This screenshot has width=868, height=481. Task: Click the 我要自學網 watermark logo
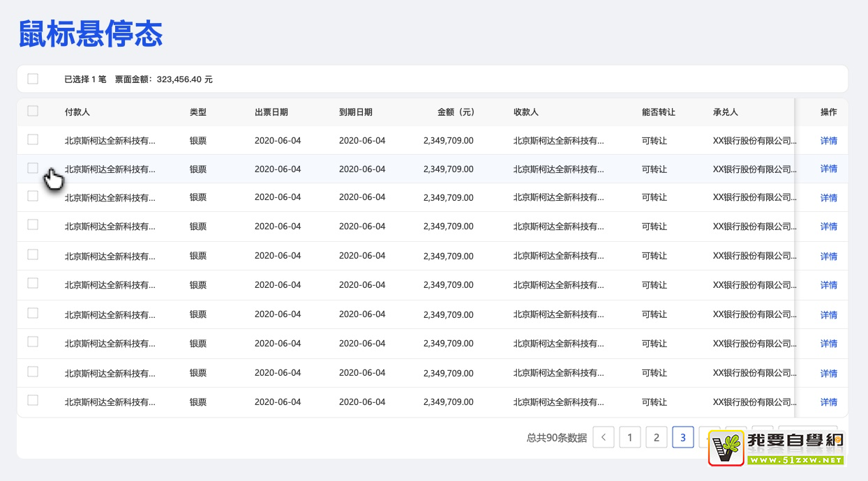pyautogui.click(x=777, y=448)
